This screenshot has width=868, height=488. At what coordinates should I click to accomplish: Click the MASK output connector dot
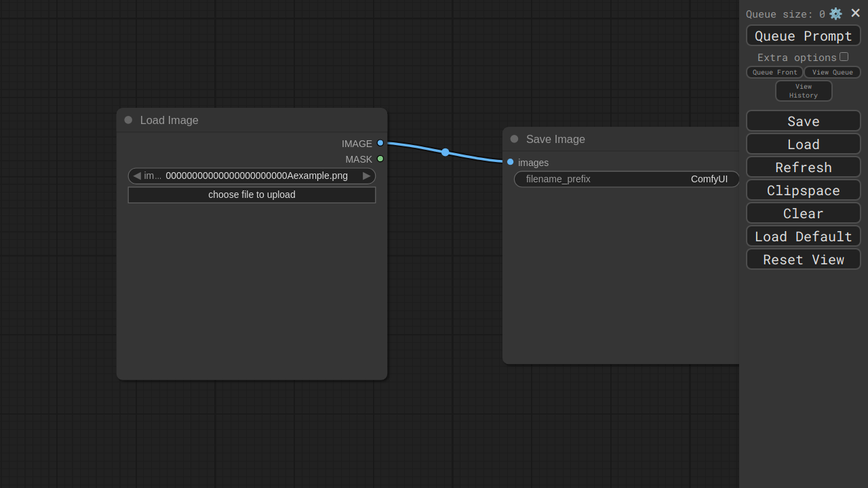380,159
